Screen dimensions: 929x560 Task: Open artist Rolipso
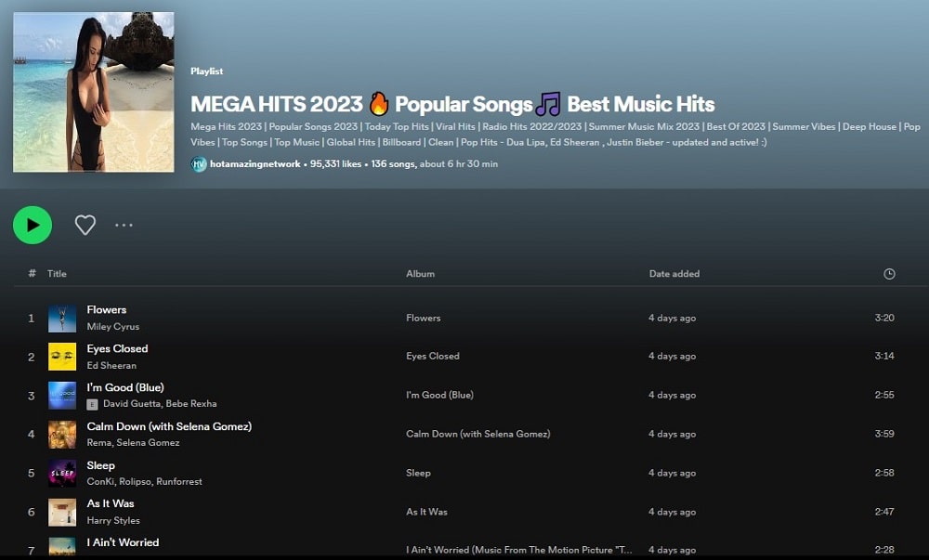click(135, 481)
